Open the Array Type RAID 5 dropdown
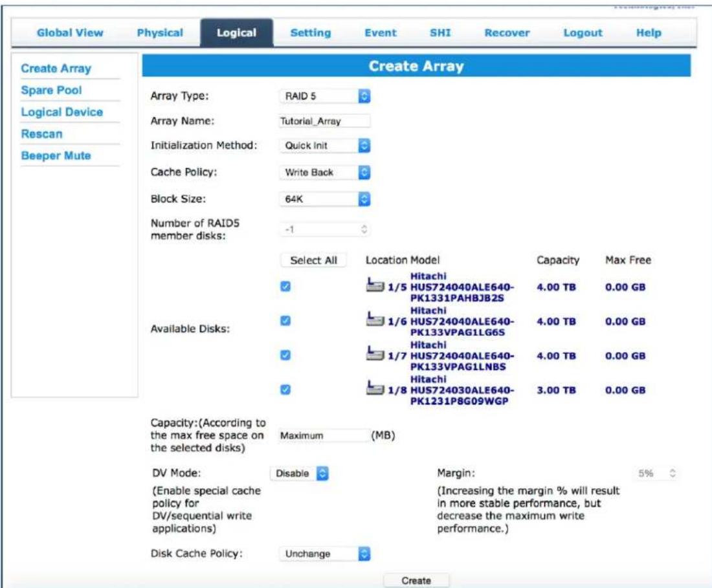Screen dimensions: 712x588 click(325, 96)
